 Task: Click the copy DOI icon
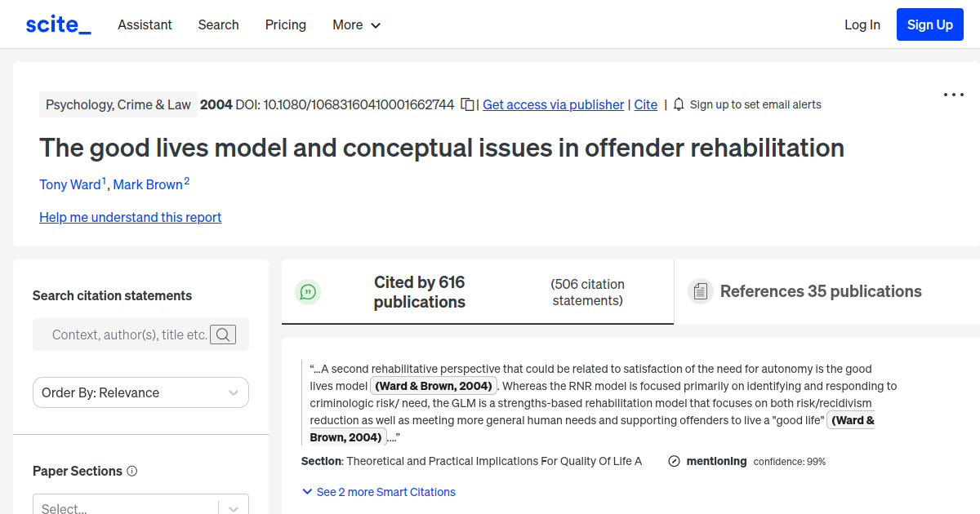point(466,104)
